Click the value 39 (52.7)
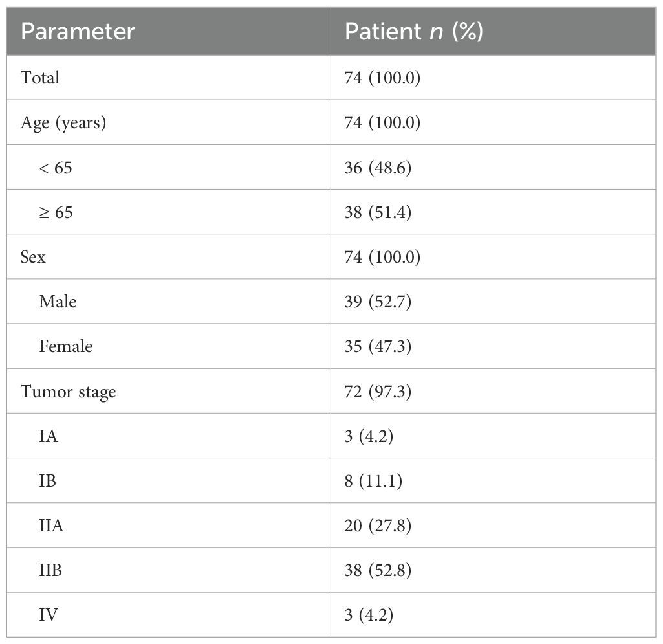Image resolution: width=663 pixels, height=644 pixels. pos(378,302)
